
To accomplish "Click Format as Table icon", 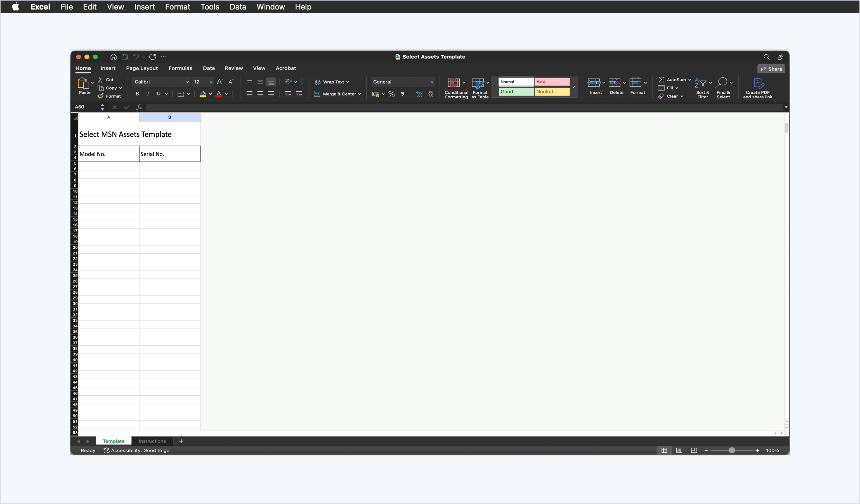I will pos(478,83).
